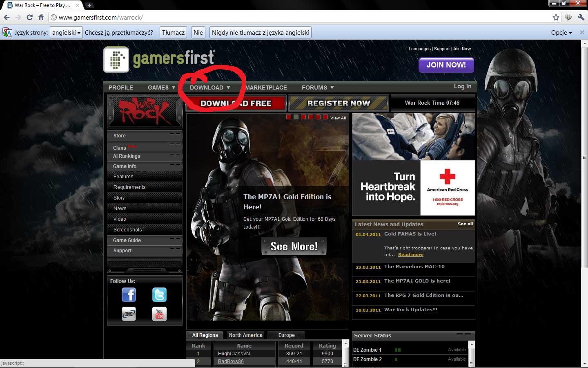Close the War Rock tab
This screenshot has height=368, width=588.
tap(78, 5)
